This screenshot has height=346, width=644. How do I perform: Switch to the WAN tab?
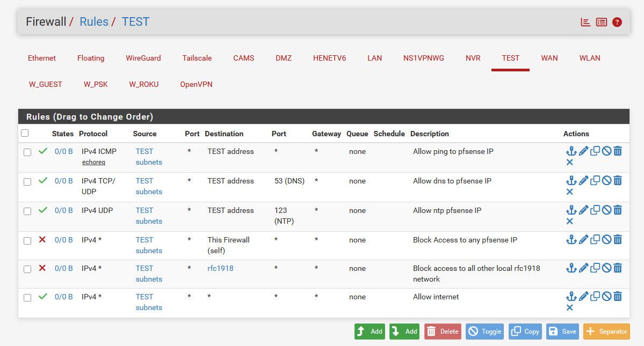(549, 58)
